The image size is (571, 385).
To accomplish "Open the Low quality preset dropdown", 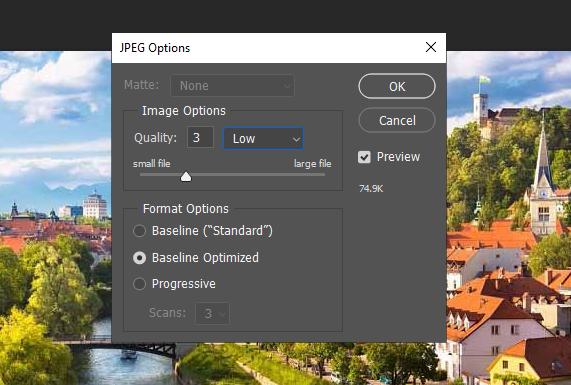I will tap(263, 138).
